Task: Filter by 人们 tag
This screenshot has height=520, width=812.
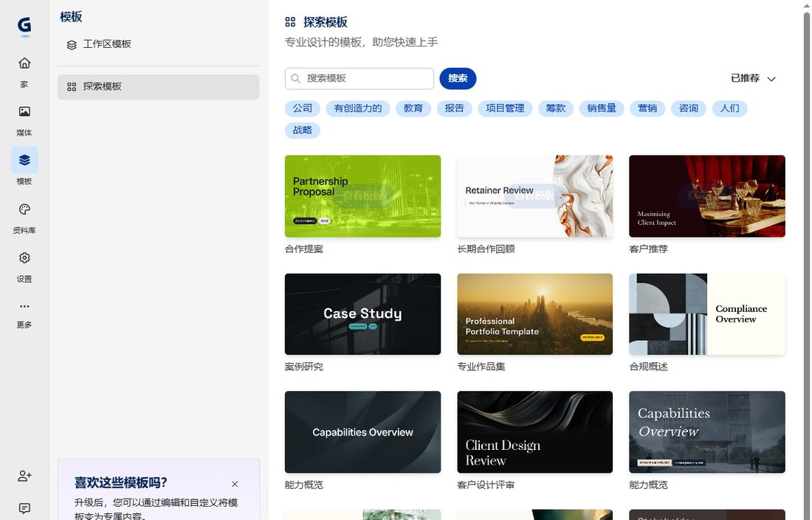Action: tap(729, 108)
